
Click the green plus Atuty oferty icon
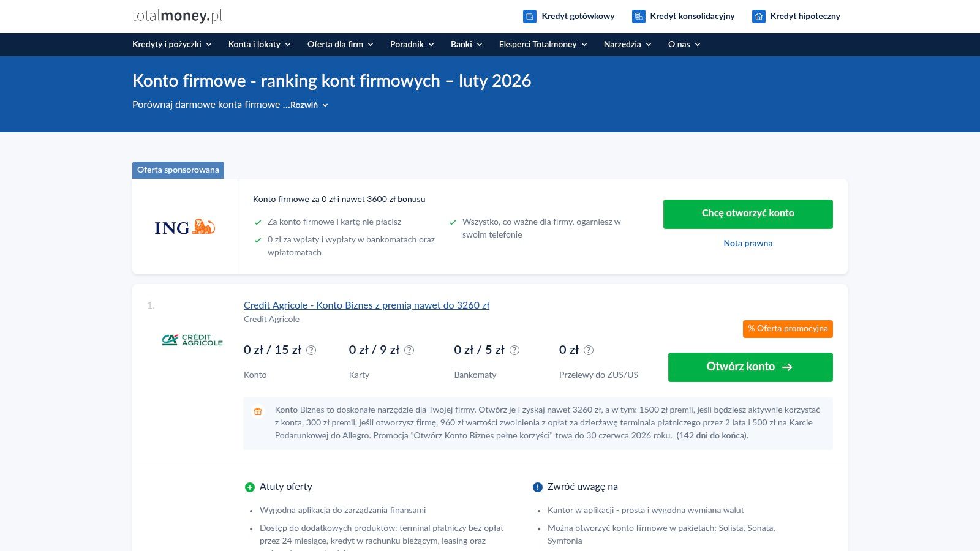tap(249, 487)
